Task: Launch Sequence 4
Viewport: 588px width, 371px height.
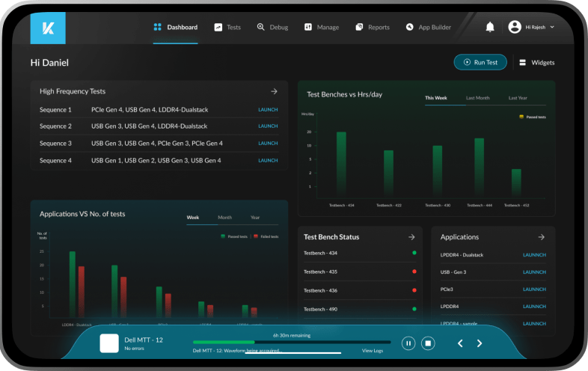Action: coord(268,160)
